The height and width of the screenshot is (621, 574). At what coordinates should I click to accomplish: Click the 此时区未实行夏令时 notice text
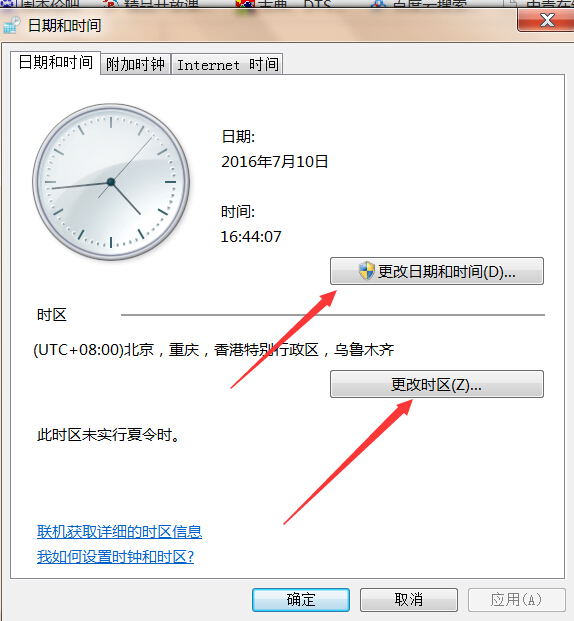coord(109,435)
